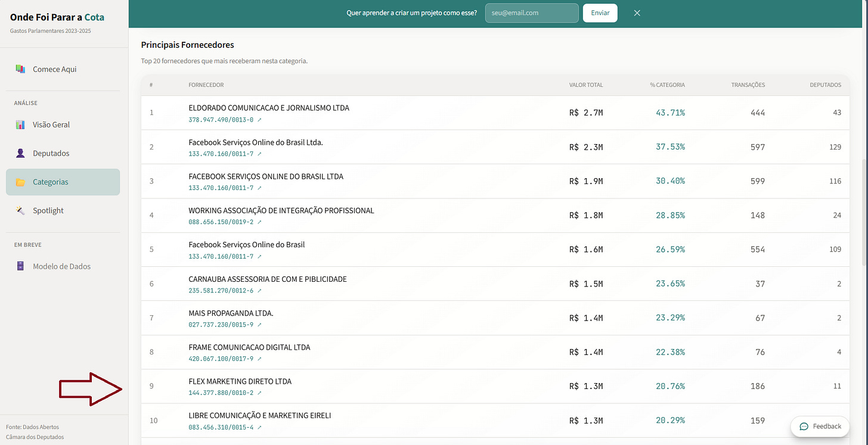Click the Comece Aqui books icon
868x445 pixels.
pos(20,69)
